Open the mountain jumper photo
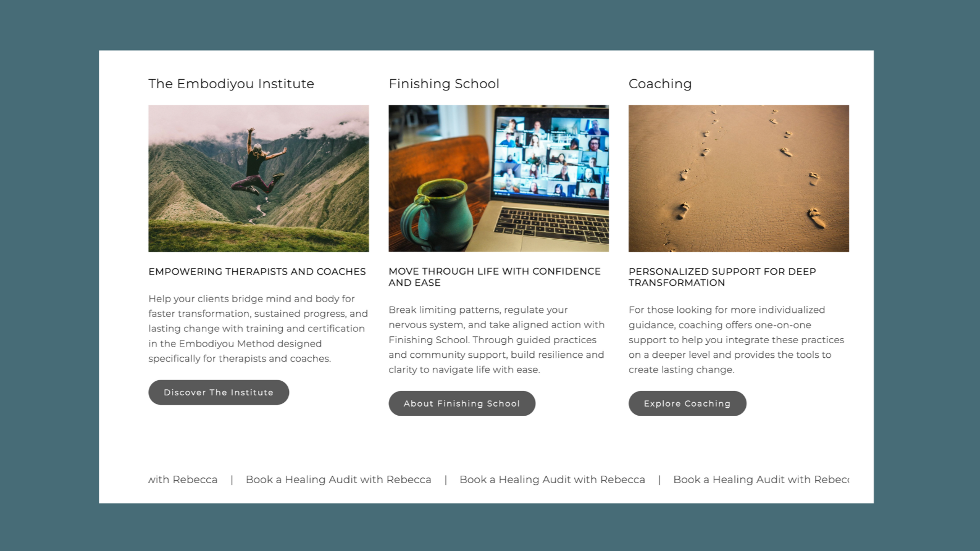This screenshot has width=980, height=551. [258, 179]
